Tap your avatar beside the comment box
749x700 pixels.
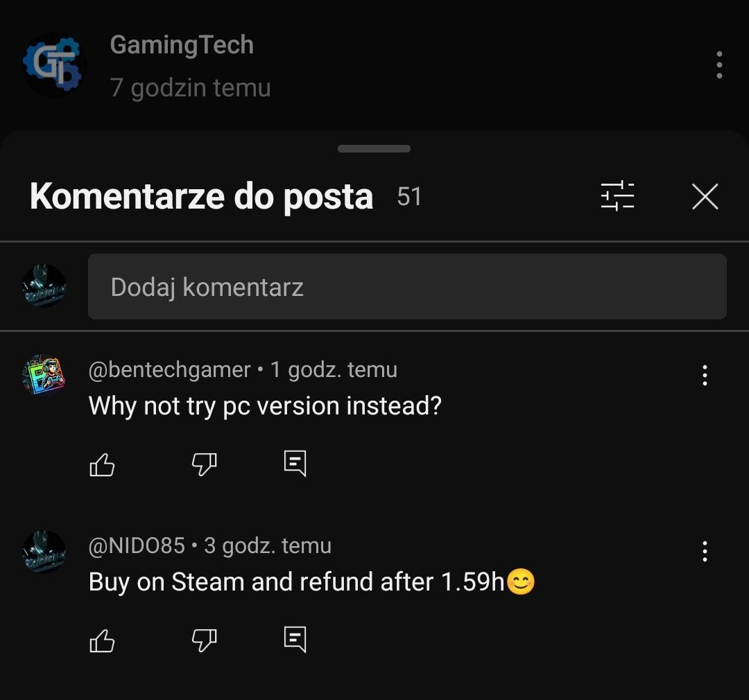[x=44, y=286]
